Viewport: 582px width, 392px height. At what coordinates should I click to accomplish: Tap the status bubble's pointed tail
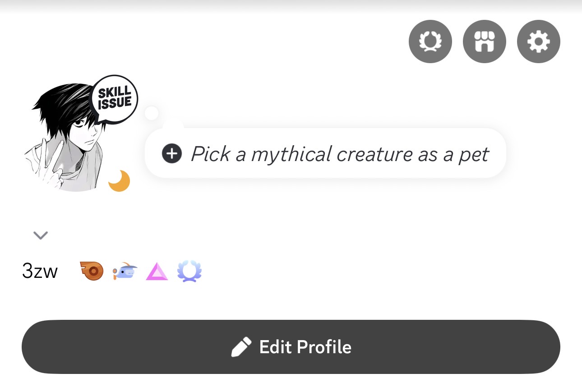click(173, 123)
